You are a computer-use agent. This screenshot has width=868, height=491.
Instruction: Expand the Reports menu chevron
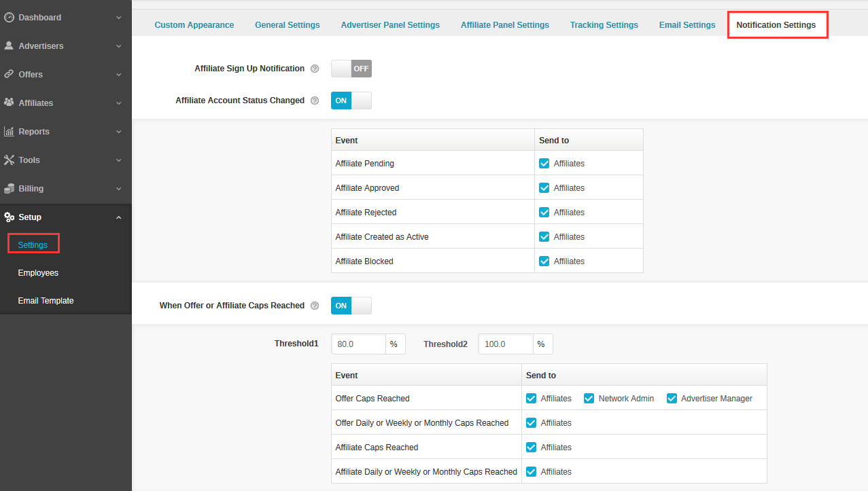tap(119, 132)
